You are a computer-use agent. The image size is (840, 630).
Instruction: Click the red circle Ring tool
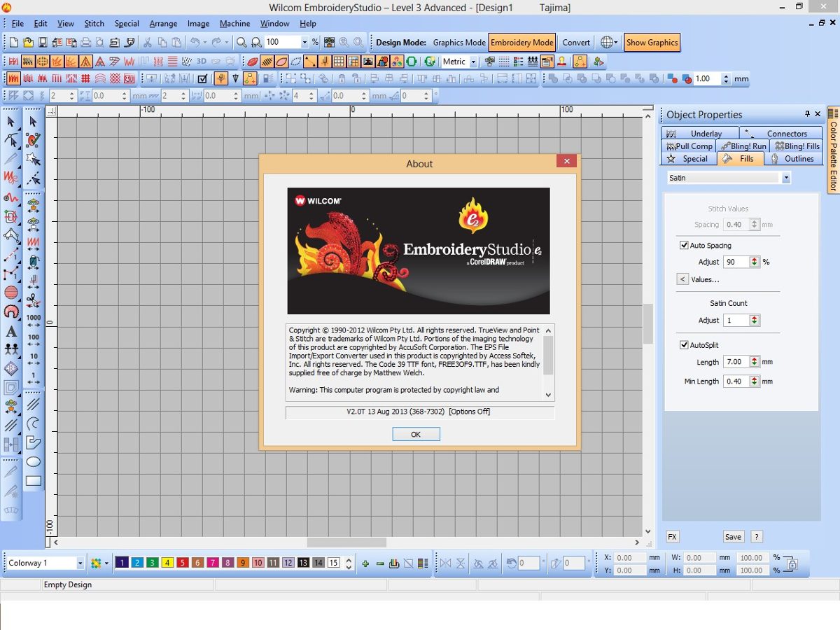(11, 311)
